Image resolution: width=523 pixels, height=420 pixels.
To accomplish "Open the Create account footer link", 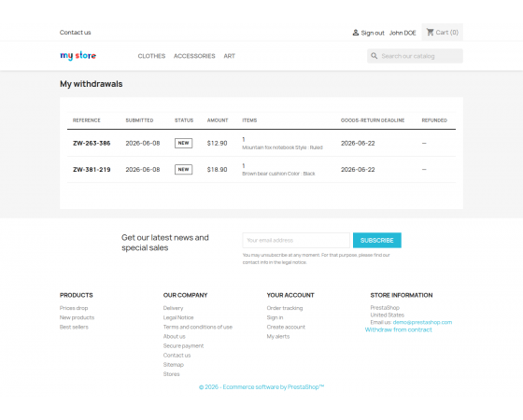I will coord(286,327).
